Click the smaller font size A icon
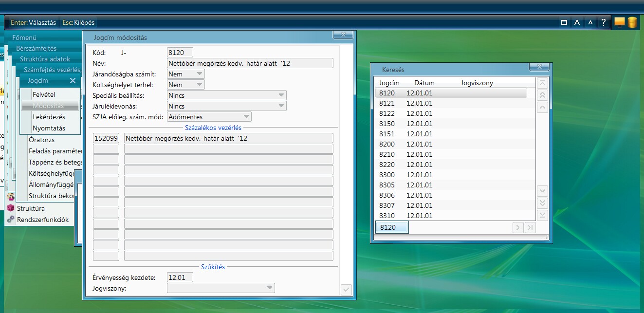This screenshot has height=313, width=644. click(x=590, y=22)
